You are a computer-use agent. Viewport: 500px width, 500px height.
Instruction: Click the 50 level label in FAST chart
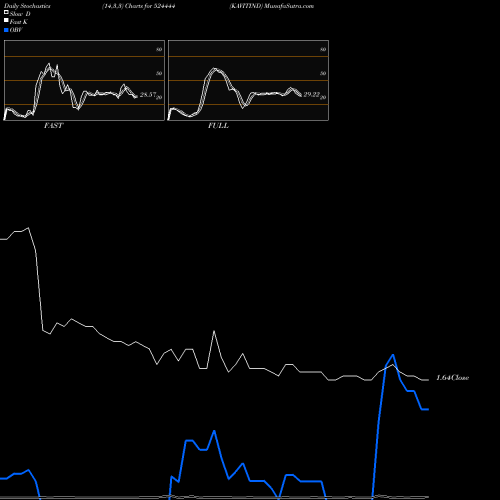point(159,73)
